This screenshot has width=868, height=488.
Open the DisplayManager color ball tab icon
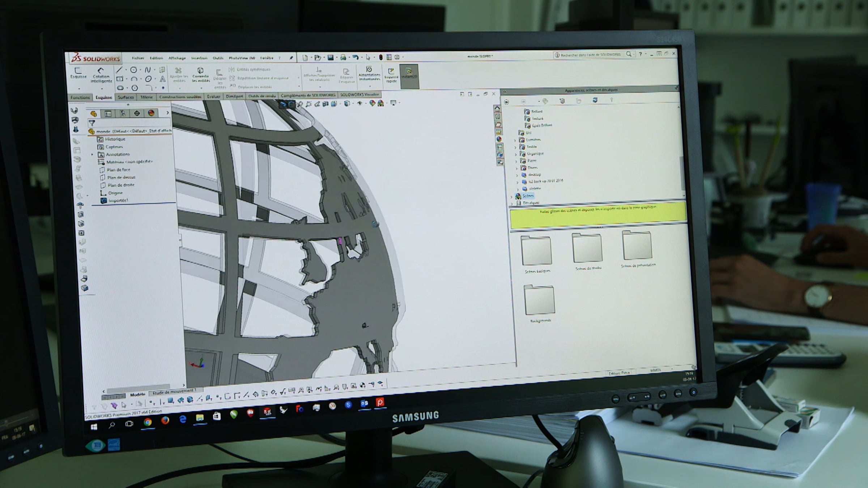[151, 113]
